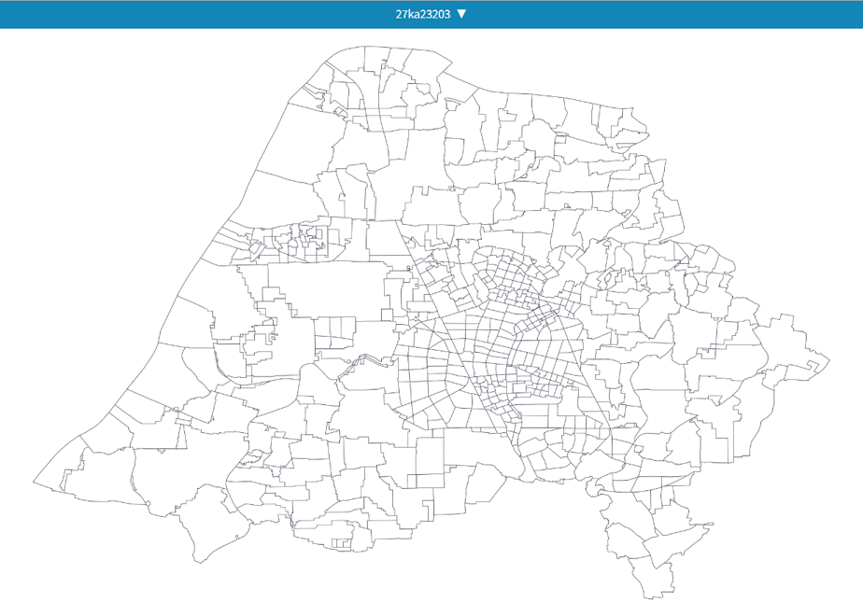Image resolution: width=863 pixels, height=616 pixels.
Task: Click the dropdown triangle beside 27ka23203
Action: click(461, 14)
